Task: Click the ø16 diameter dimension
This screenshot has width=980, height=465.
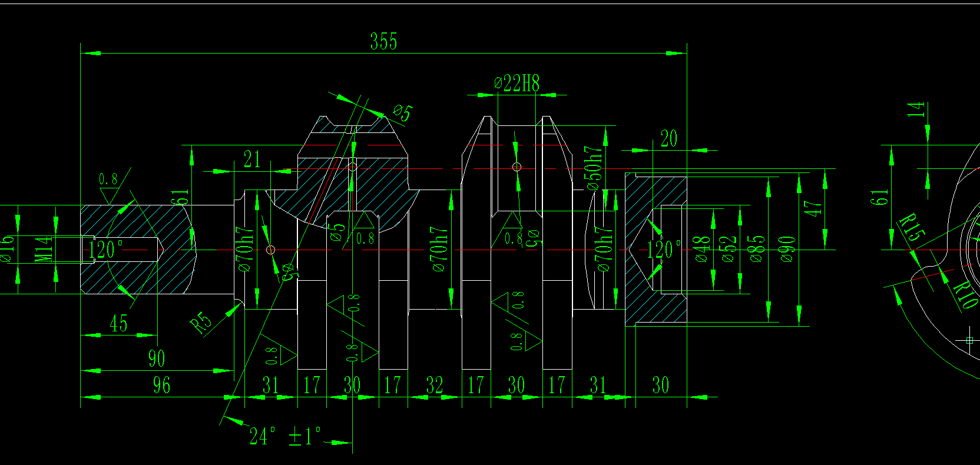Action: [6, 250]
